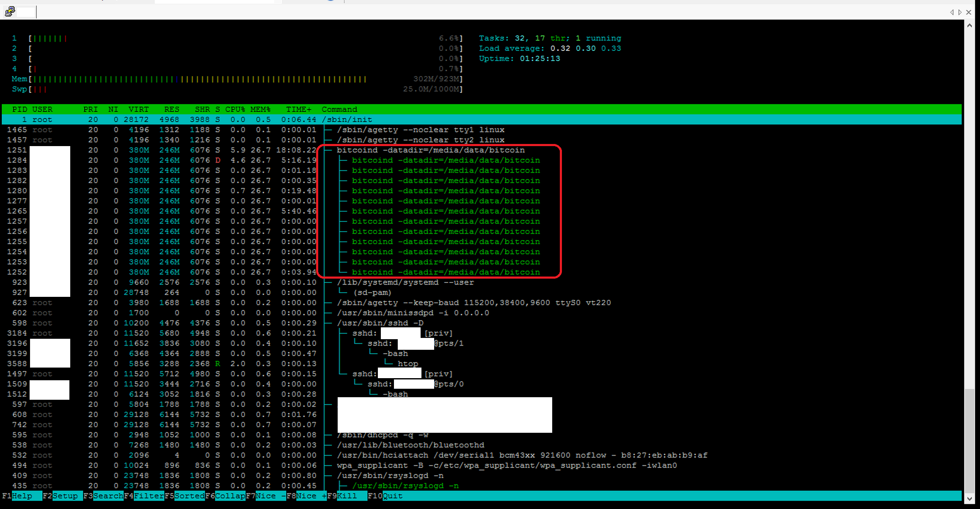Close the terminal tab with X
980x509 pixels.
click(969, 12)
